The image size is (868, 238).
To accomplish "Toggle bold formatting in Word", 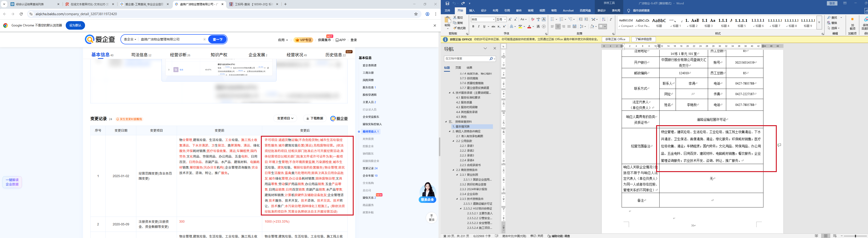I will pyautogui.click(x=473, y=27).
